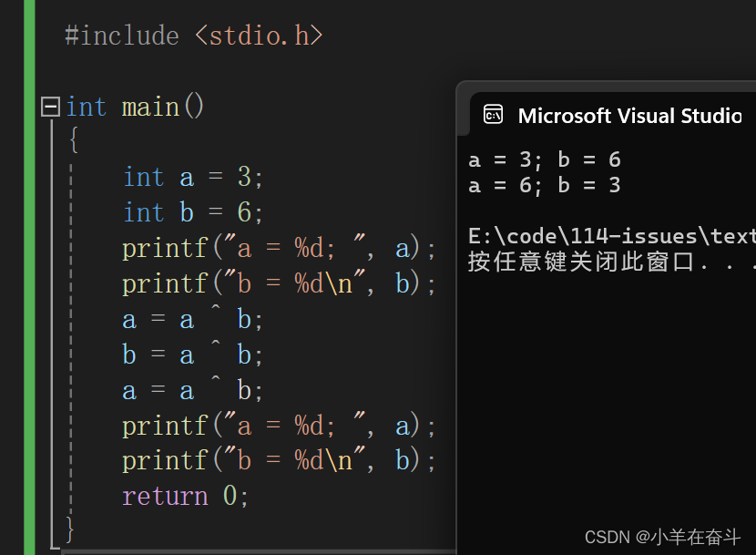
Task: Click the horizontal scrollbar below the code
Action: point(260,552)
